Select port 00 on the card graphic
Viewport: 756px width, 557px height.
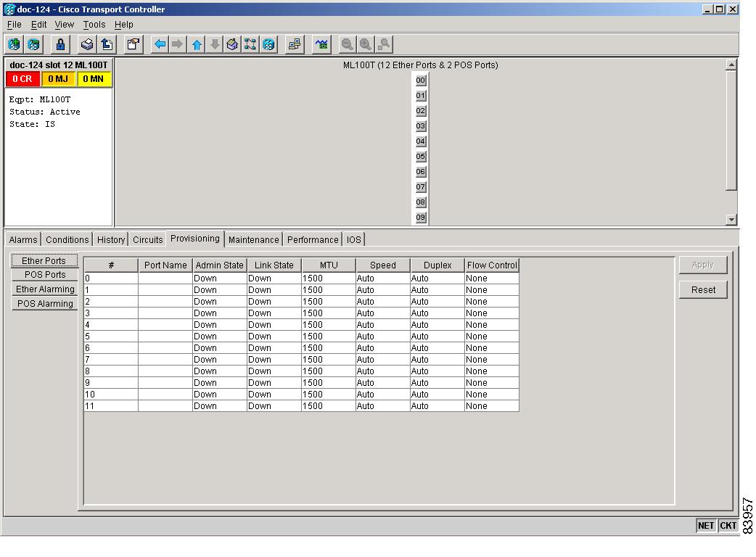(x=421, y=81)
